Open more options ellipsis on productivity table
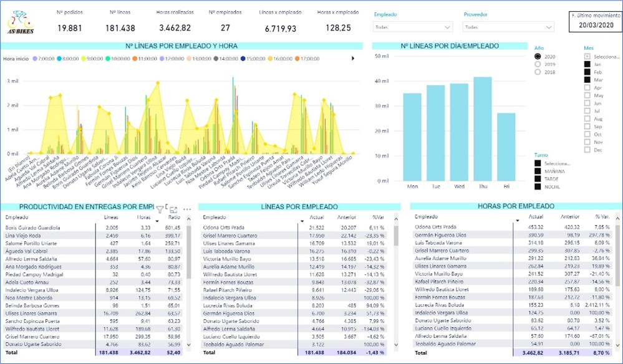The width and height of the screenshot is (623, 364). [187, 209]
